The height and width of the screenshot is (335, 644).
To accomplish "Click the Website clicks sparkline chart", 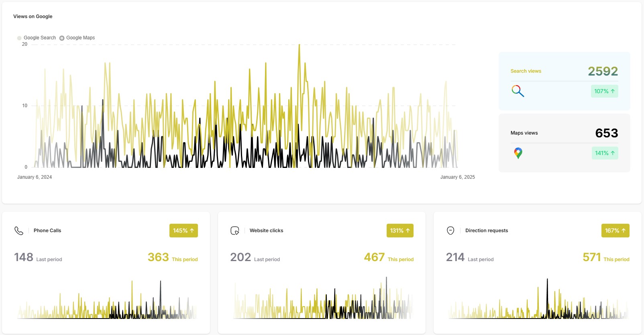I will (x=323, y=301).
